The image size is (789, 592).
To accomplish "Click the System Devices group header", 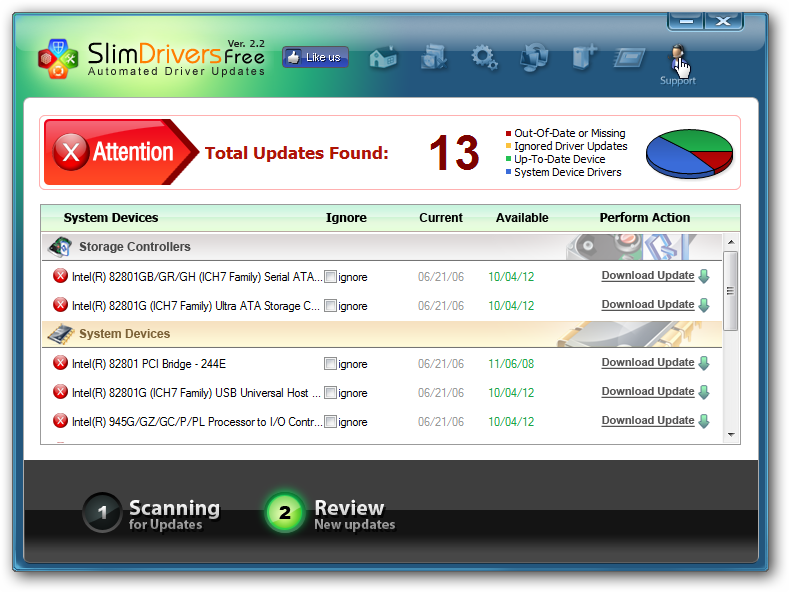I will pos(382,334).
